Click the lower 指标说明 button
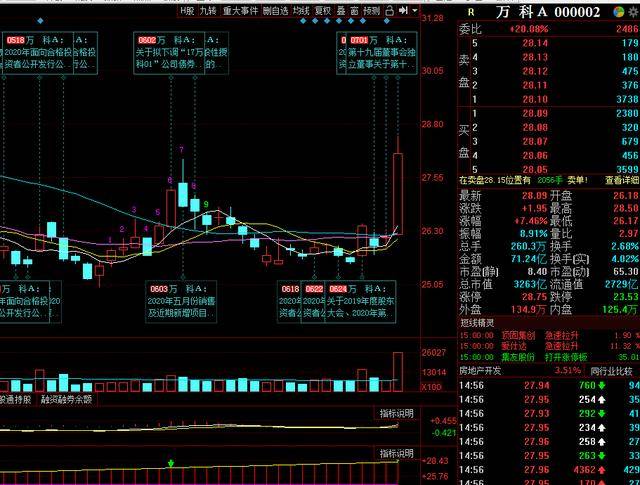The height and width of the screenshot is (485, 640). coord(396,453)
